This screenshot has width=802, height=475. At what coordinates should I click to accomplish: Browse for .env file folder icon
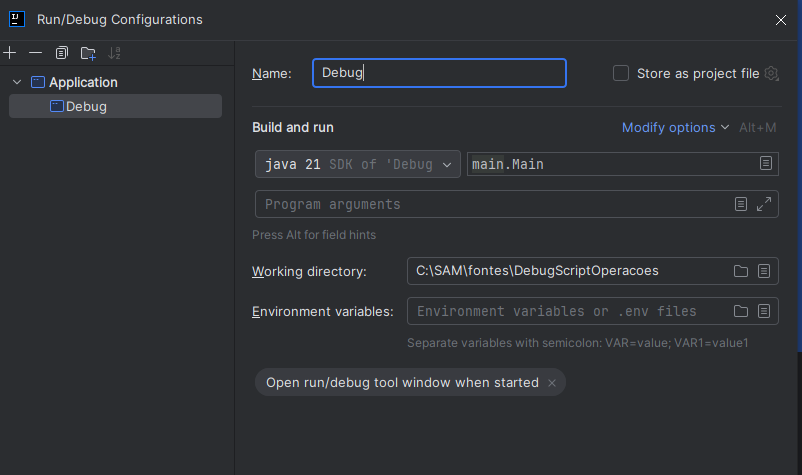[x=741, y=311]
